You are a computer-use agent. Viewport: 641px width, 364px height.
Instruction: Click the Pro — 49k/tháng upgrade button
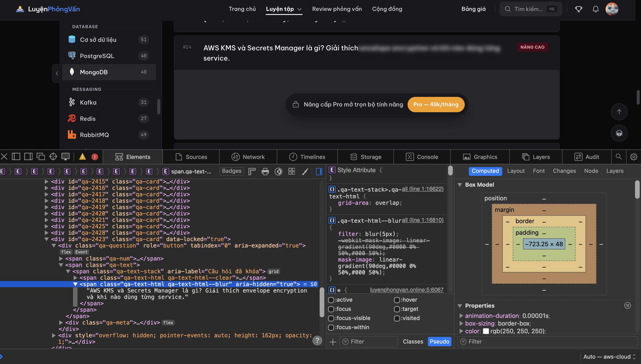tap(436, 105)
